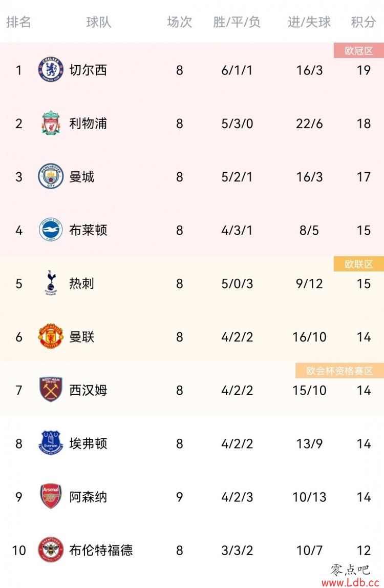
Task: Open the 切尔西 team name
Action: [88, 70]
